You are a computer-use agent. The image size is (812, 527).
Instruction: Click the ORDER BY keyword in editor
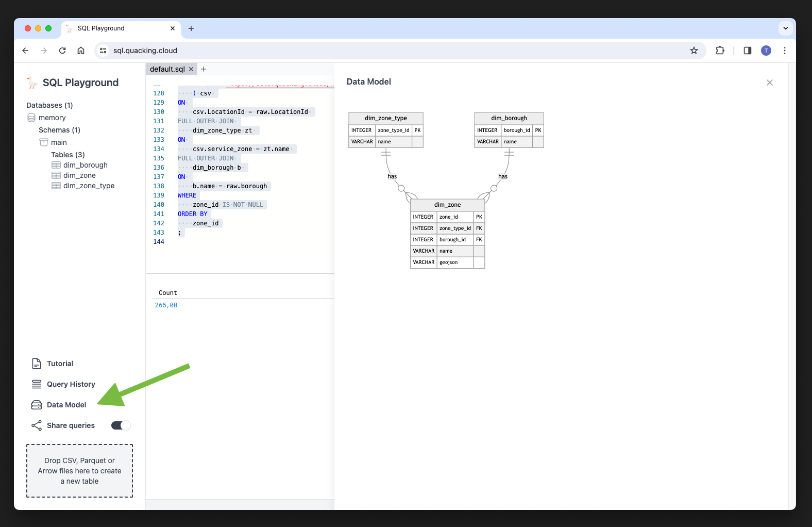[193, 214]
